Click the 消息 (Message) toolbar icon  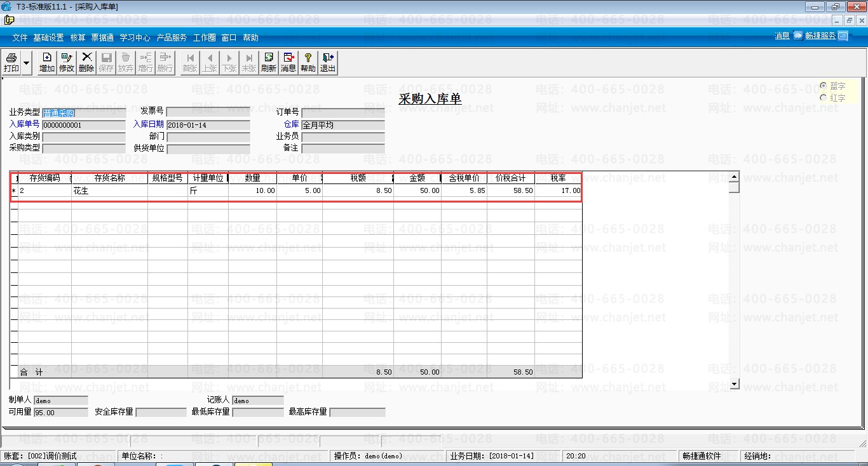(288, 62)
